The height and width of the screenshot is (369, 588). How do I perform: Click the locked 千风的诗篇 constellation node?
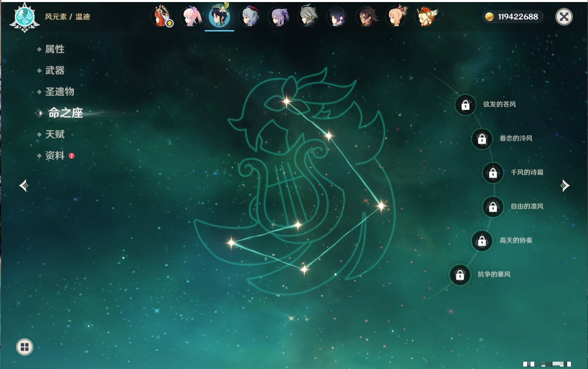pos(493,173)
